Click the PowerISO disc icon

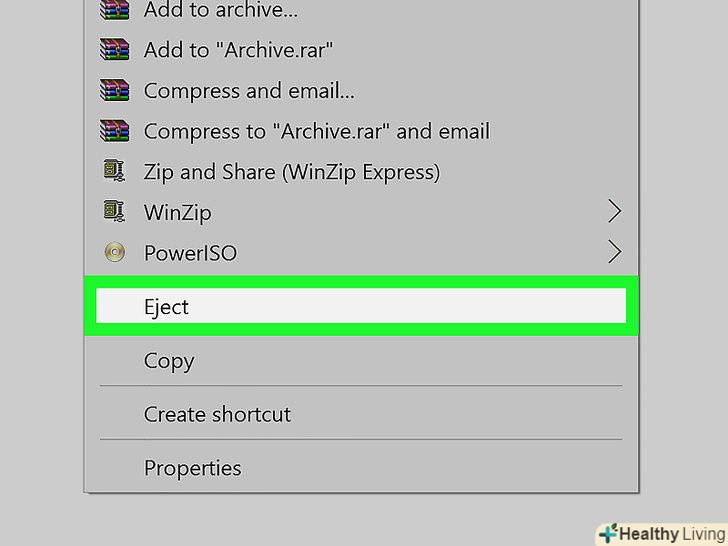pyautogui.click(x=115, y=253)
